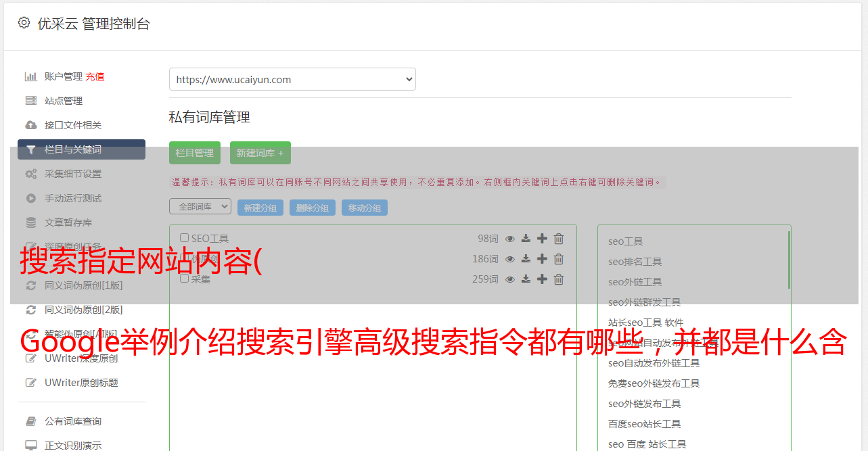Add words to the SEO工具 library
Screen dimensions: 868x451
pos(542,239)
